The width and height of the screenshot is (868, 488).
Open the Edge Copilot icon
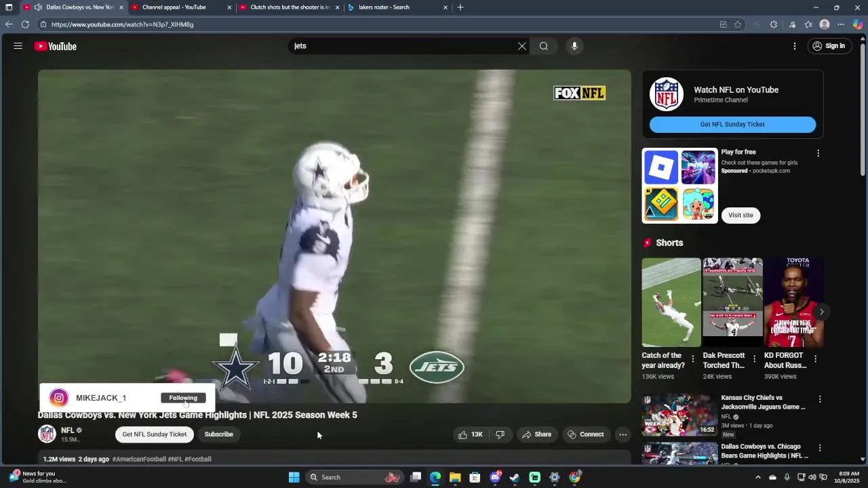(858, 24)
